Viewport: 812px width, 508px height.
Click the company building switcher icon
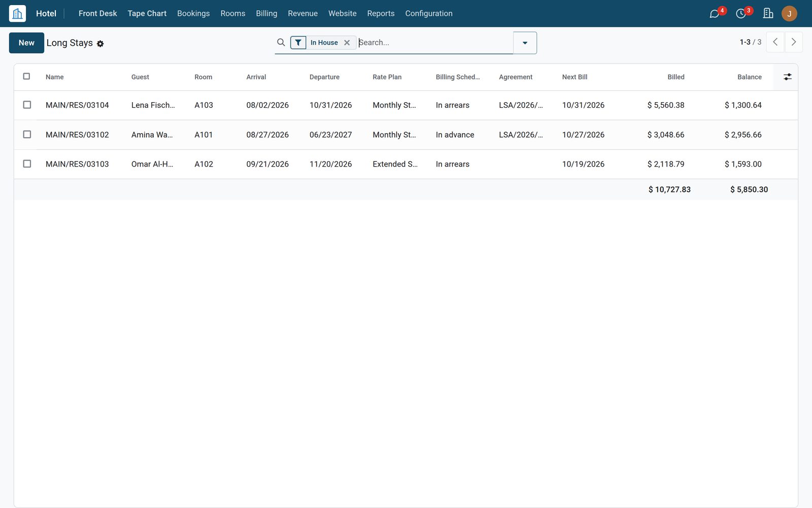768,13
